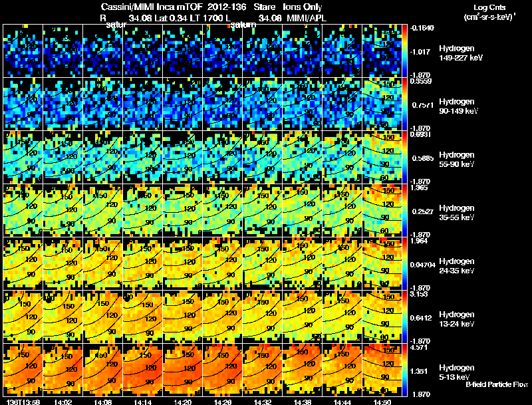
Task: Click the '14:38' time axis label
Action: (303, 402)
